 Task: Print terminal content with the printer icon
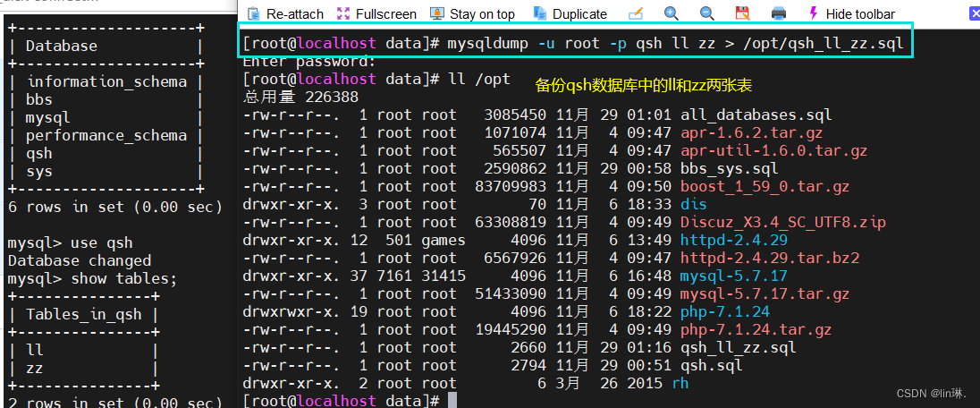778,13
